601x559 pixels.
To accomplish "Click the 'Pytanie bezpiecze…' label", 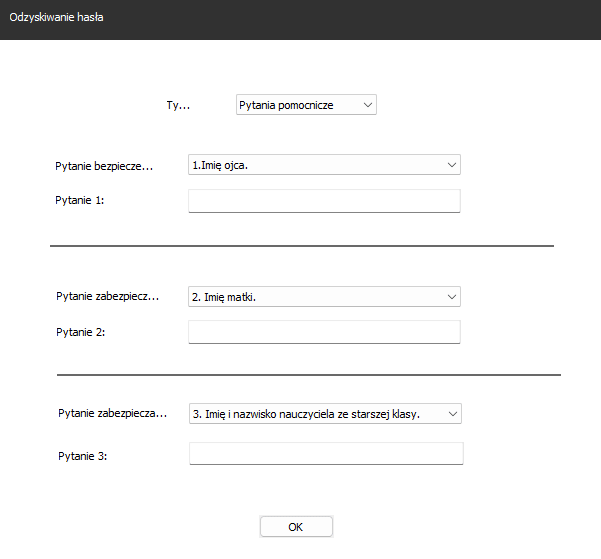I will (104, 166).
